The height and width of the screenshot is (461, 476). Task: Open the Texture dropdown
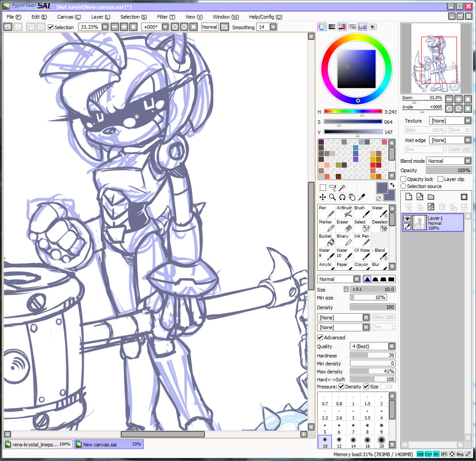tap(468, 121)
